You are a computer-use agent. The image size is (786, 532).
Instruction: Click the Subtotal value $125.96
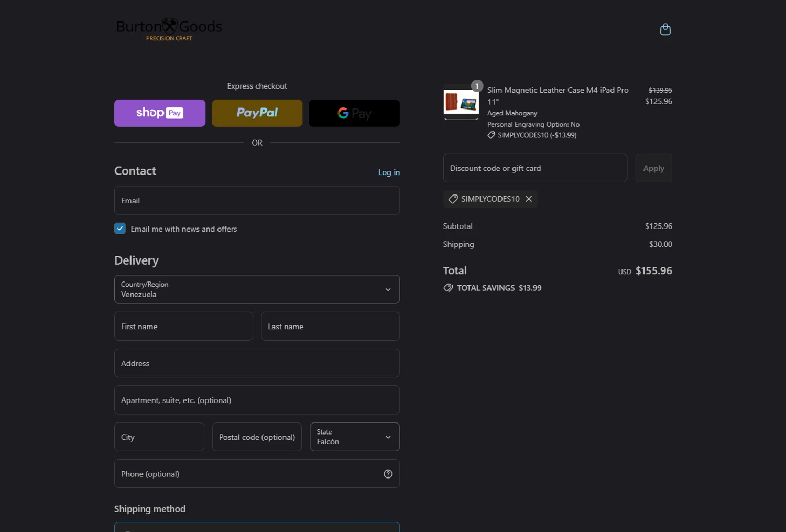(x=658, y=226)
